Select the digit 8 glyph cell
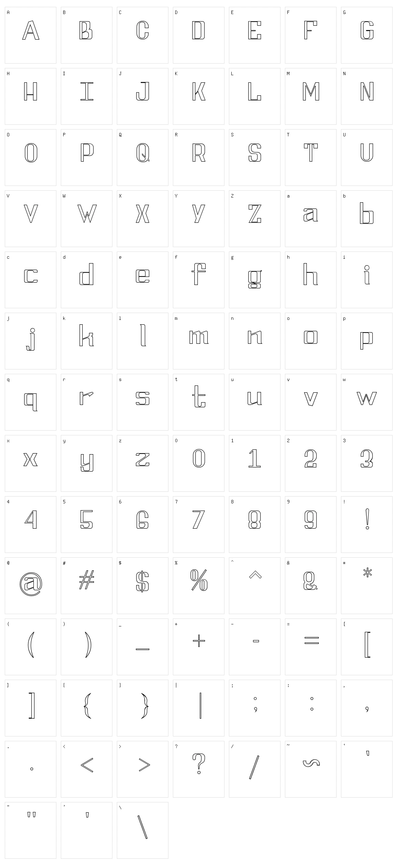 (x=255, y=525)
